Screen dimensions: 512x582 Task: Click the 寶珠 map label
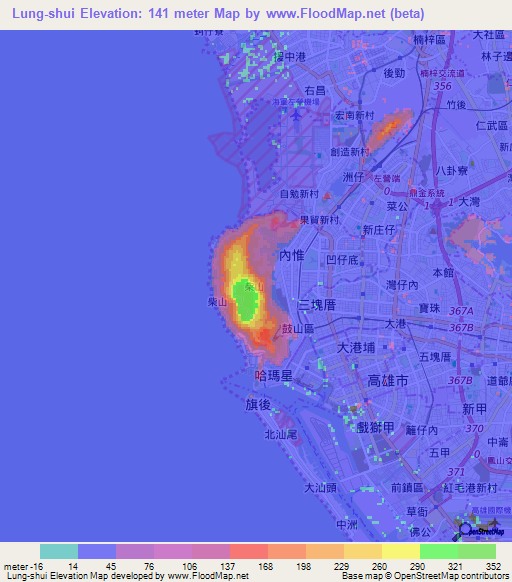tap(430, 308)
